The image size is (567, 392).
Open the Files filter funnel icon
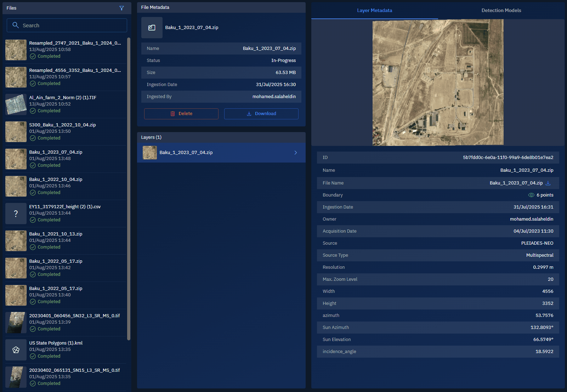(x=121, y=8)
